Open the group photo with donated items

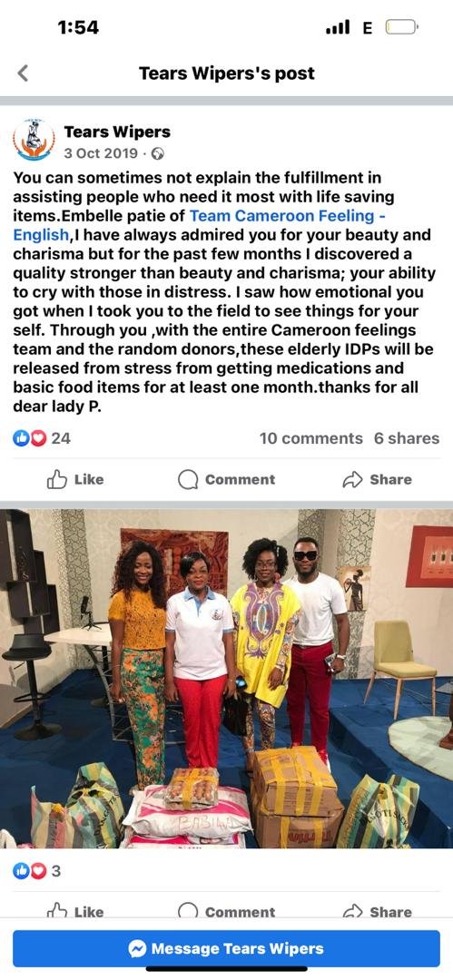pyautogui.click(x=227, y=679)
